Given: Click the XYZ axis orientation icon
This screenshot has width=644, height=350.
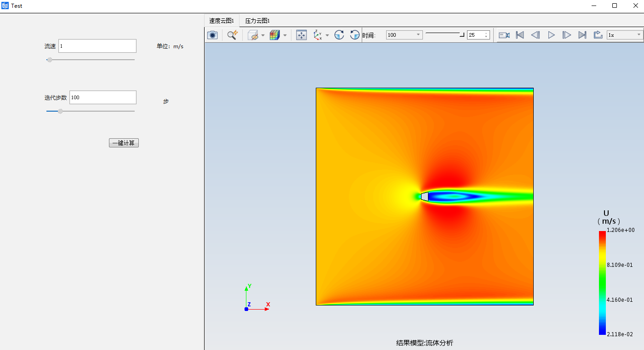Looking at the screenshot, I should coord(318,35).
